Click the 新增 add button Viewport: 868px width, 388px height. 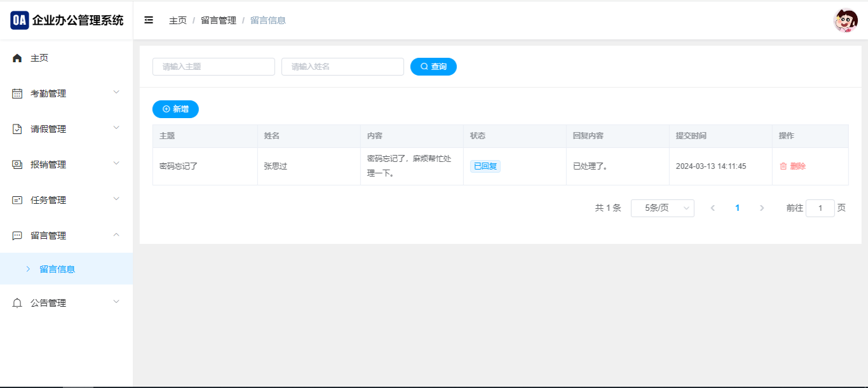pyautogui.click(x=175, y=109)
